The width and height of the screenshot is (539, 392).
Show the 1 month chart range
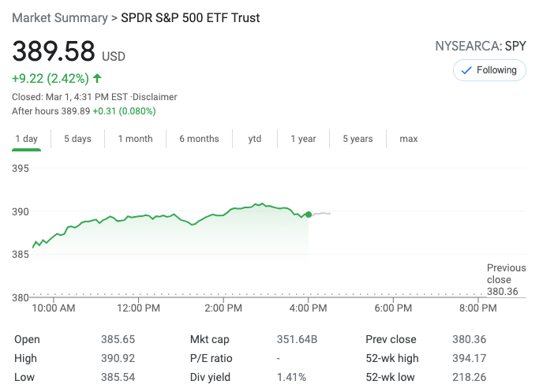(x=135, y=139)
